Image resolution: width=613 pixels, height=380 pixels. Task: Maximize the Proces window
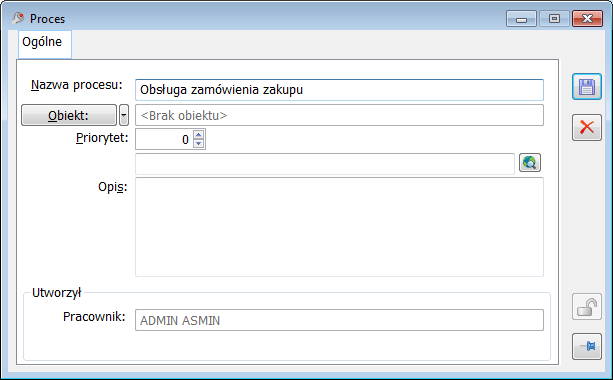click(554, 19)
